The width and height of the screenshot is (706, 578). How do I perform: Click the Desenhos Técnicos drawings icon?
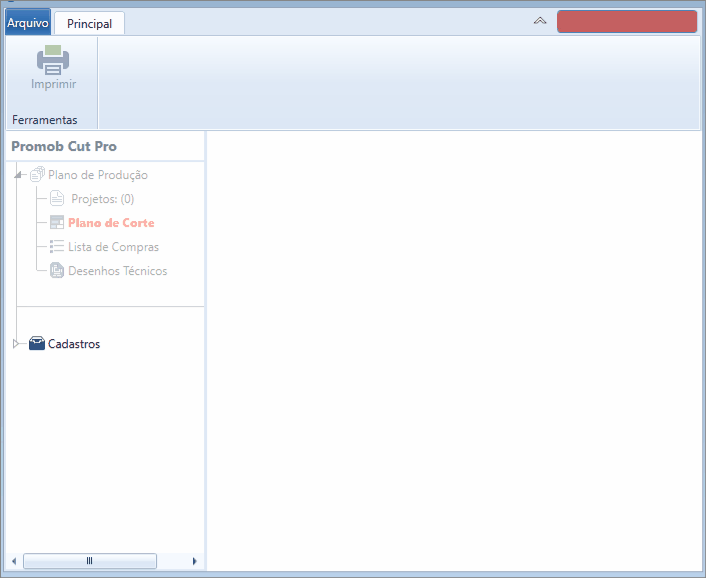[x=57, y=270]
